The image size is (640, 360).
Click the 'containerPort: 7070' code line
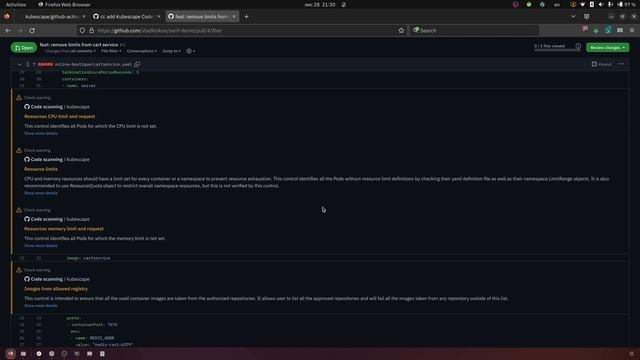point(92,324)
